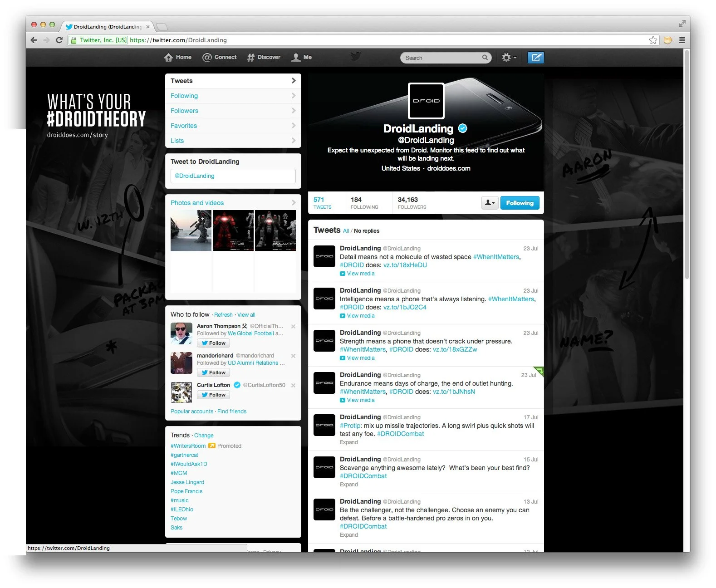Open the #WritersRoom promoted trend
The height and width of the screenshot is (588, 716).
tap(188, 446)
